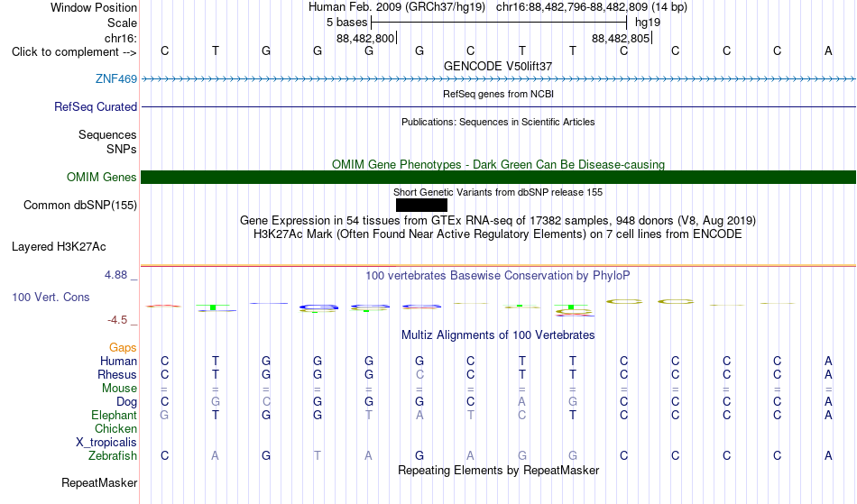The height and width of the screenshot is (504, 857).
Task: Click the ZNF469 gene label
Action: tap(115, 78)
